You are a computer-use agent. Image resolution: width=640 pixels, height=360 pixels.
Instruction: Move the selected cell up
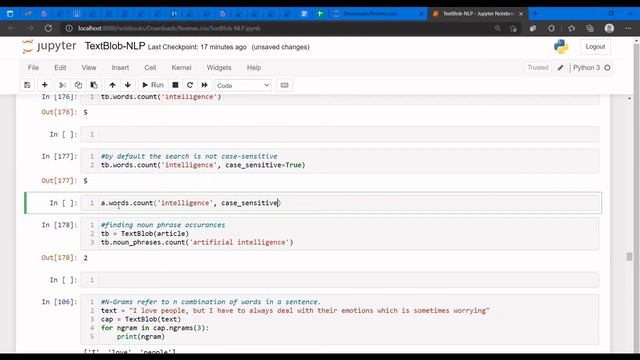(x=112, y=85)
